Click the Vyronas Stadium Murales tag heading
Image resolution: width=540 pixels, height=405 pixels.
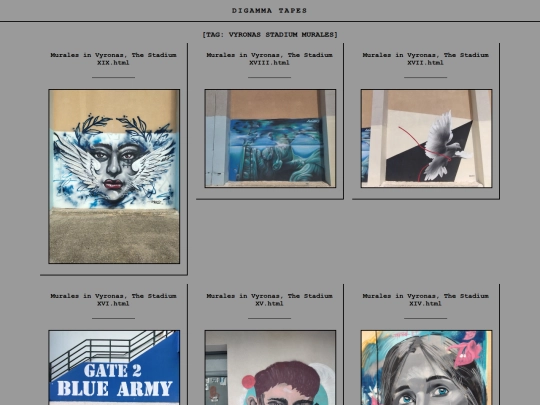270,34
